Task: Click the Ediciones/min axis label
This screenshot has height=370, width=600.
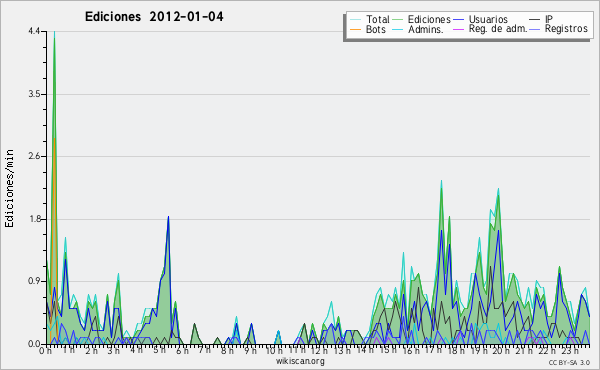Action: tap(9, 188)
